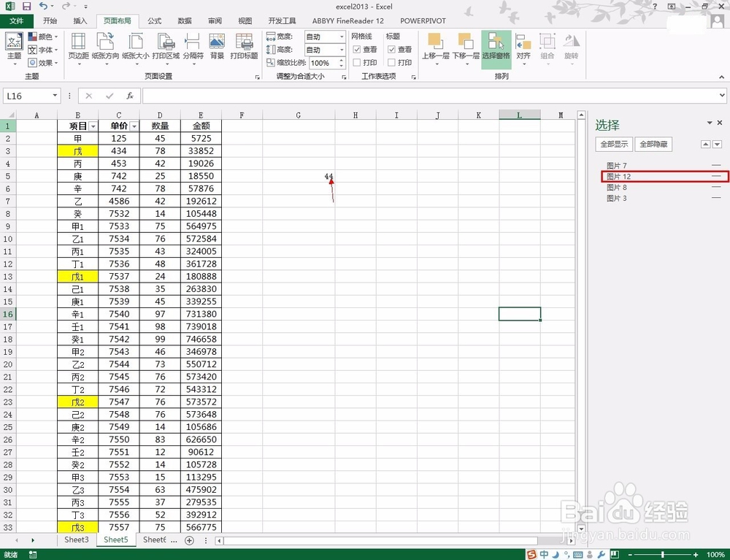Select the Sheet3 worksheet tab
Viewport: 730px width, 560px height.
[x=76, y=540]
